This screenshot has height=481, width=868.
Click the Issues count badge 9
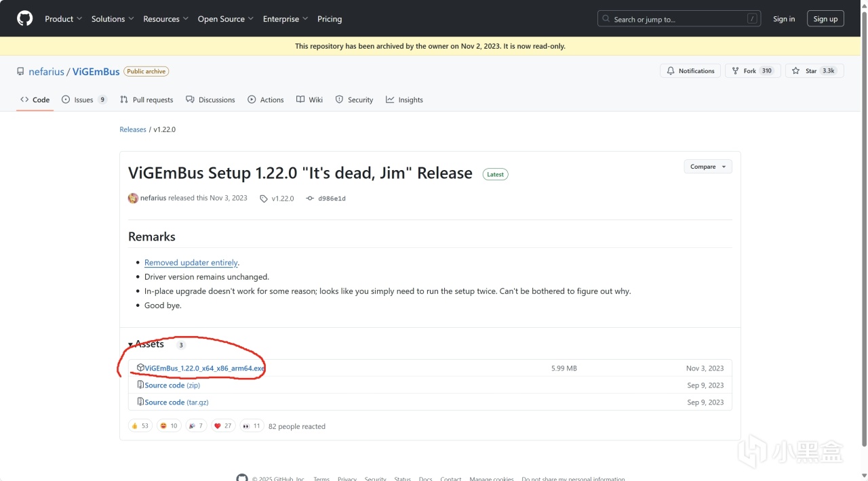point(102,100)
